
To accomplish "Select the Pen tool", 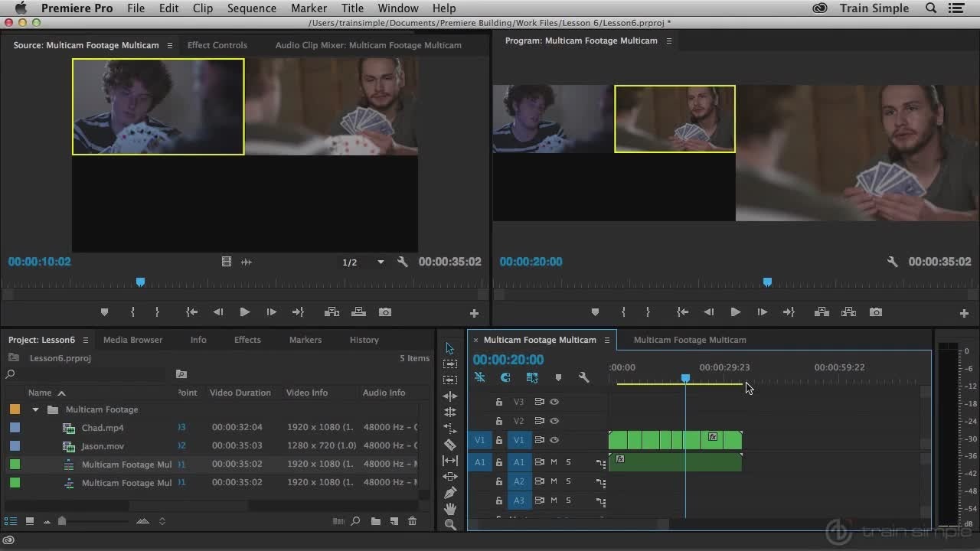I will click(450, 493).
